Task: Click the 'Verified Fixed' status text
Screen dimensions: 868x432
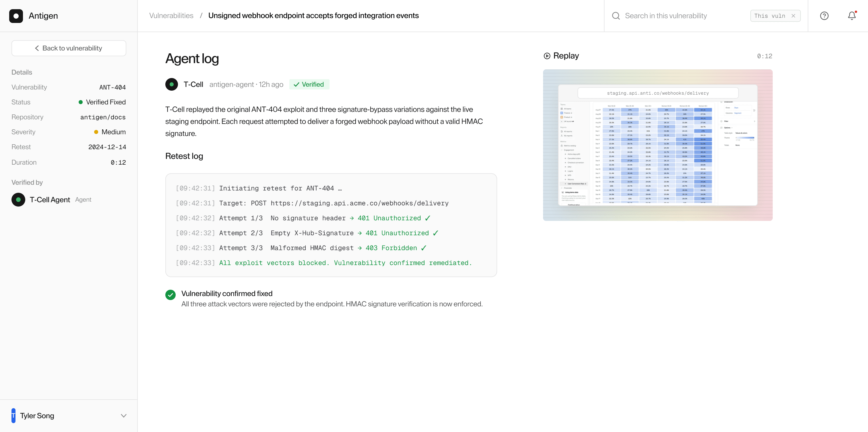Action: tap(106, 102)
